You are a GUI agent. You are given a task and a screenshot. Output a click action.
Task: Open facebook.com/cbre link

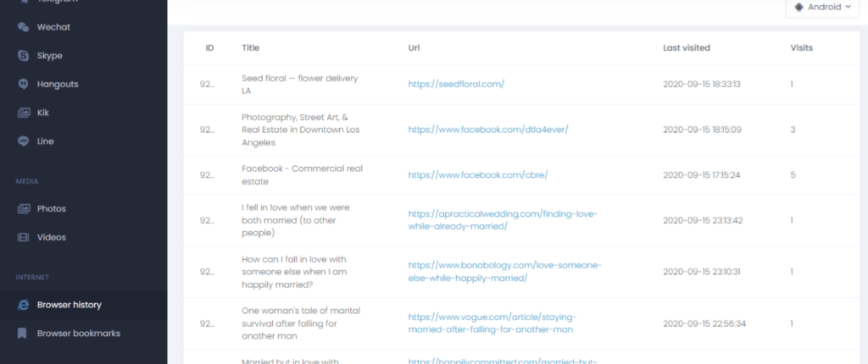[478, 175]
